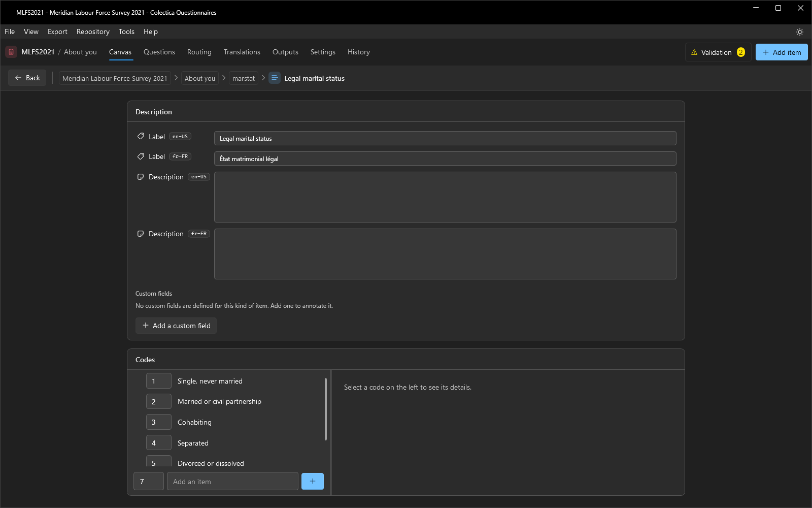Viewport: 812px width, 508px height.
Task: Switch to the Routing tab
Action: pyautogui.click(x=199, y=52)
